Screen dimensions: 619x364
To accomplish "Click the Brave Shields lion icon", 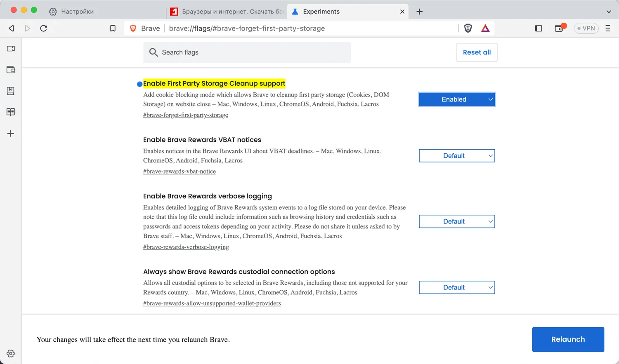I will [468, 28].
